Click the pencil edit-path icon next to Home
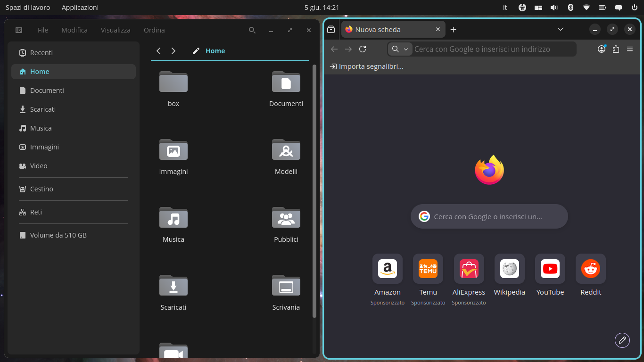Screen dimensions: 644x362 [196, 51]
